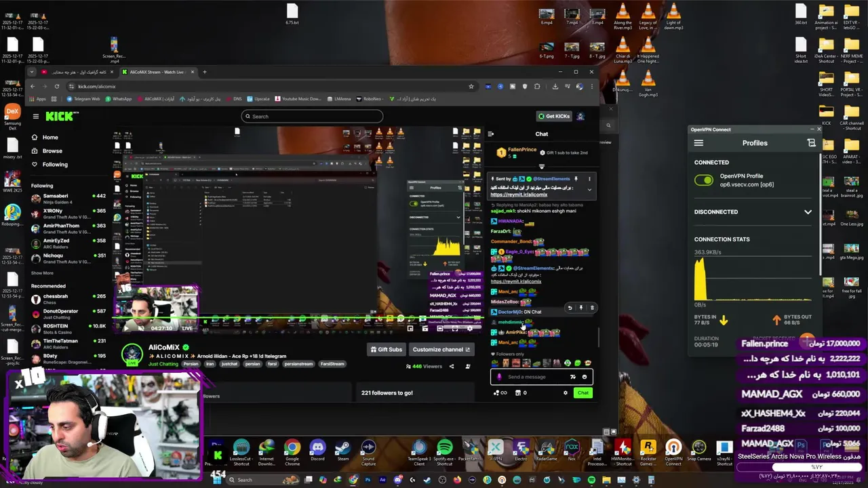Play the video stream
The image size is (868, 488).
[127, 328]
